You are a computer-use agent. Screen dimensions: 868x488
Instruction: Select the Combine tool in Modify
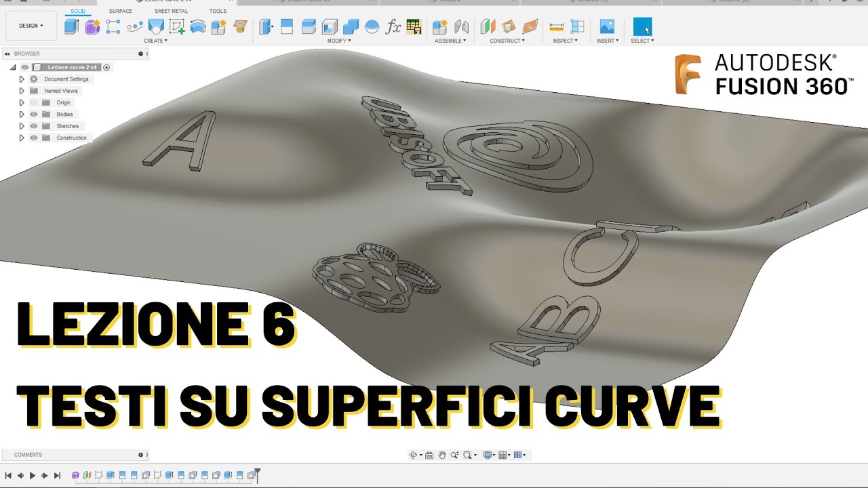[x=351, y=26]
